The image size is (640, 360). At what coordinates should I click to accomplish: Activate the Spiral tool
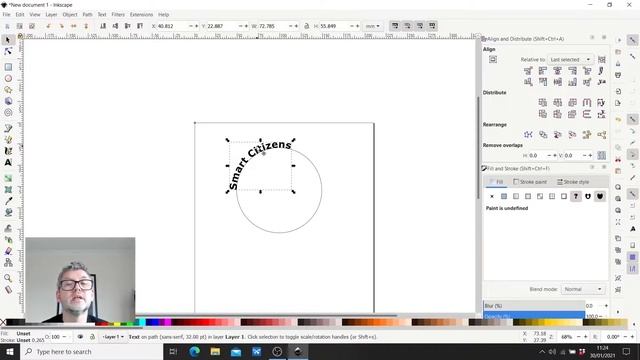coord(8,113)
